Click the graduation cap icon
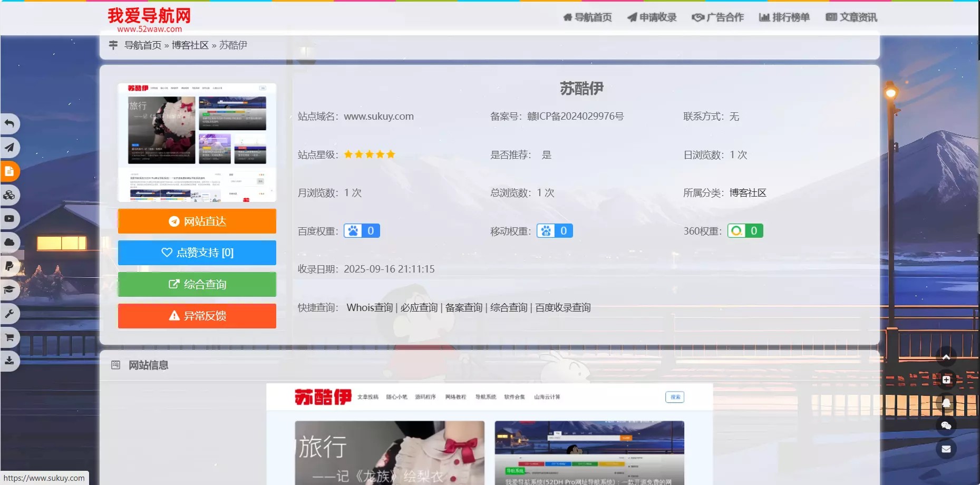Viewport: 980px width, 485px height. 9,289
